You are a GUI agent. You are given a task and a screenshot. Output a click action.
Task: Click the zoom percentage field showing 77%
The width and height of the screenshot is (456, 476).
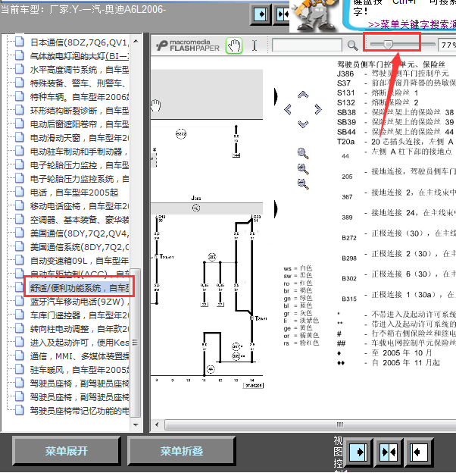pos(447,45)
